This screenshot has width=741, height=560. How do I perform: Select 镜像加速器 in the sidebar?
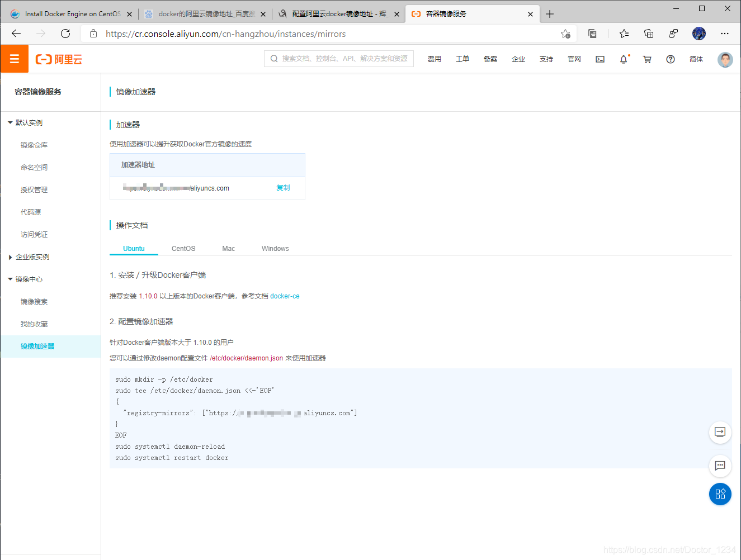point(50,347)
